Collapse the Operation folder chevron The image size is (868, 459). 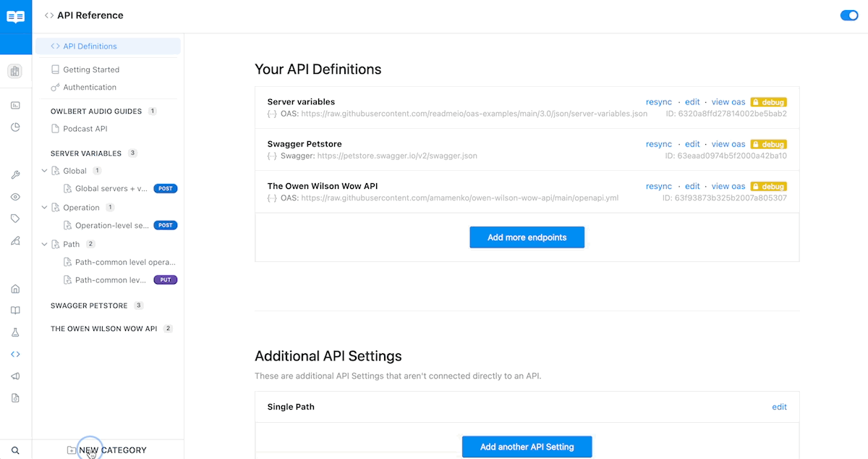point(44,208)
